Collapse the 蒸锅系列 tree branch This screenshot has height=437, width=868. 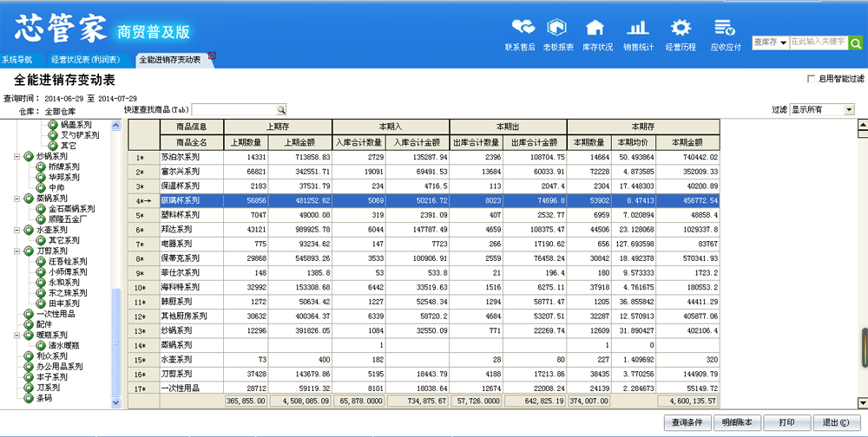pos(17,198)
